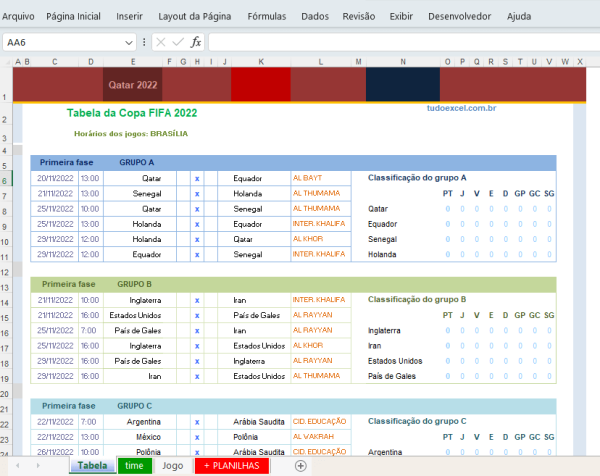Image resolution: width=600 pixels, height=476 pixels.
Task: Click the 7:00 time in row 16
Action: tap(90, 331)
